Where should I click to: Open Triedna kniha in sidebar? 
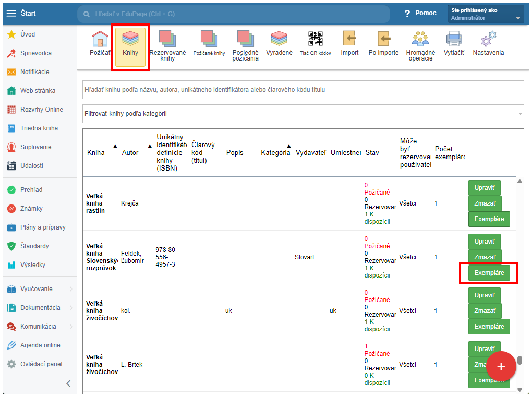point(39,128)
